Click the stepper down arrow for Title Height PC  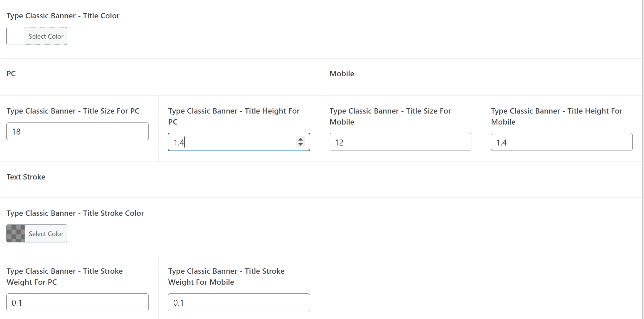click(x=300, y=145)
